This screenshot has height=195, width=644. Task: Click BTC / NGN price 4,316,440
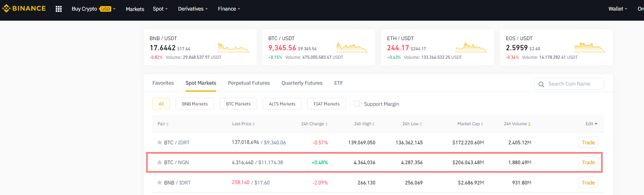(242, 162)
